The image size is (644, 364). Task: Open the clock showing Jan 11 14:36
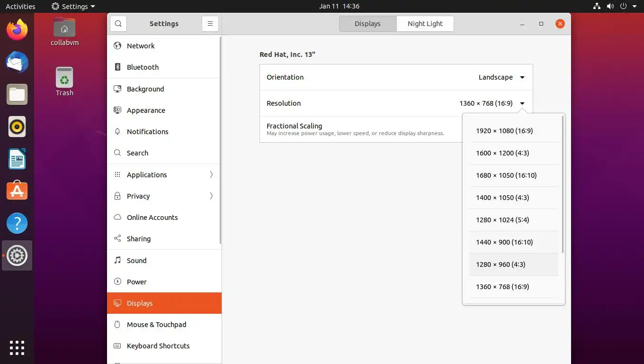coord(339,6)
